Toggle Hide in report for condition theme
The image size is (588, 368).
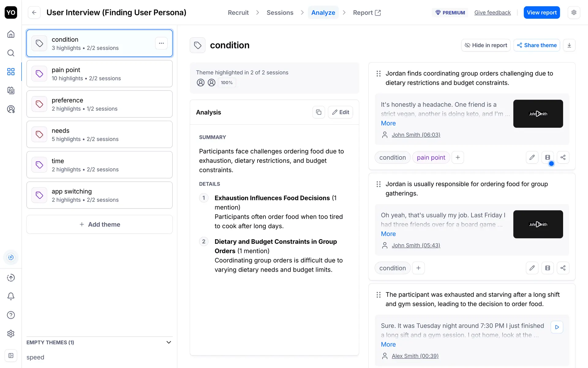point(486,45)
